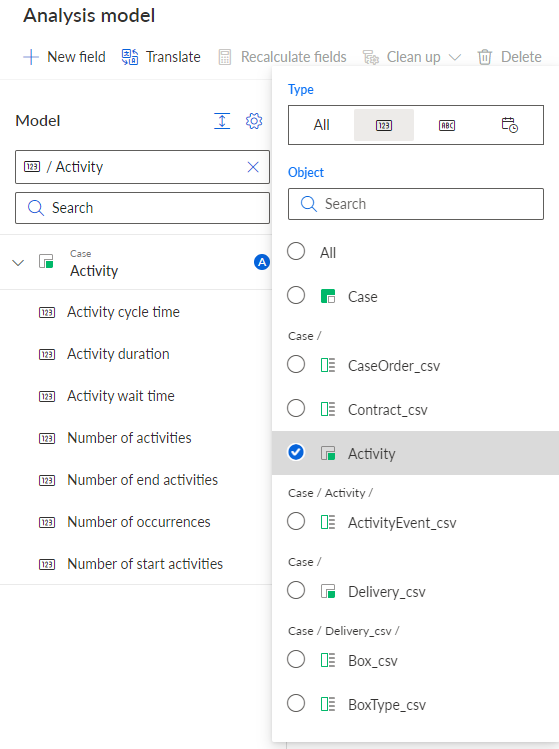
Task: Click the Clean up label
Action: [414, 57]
